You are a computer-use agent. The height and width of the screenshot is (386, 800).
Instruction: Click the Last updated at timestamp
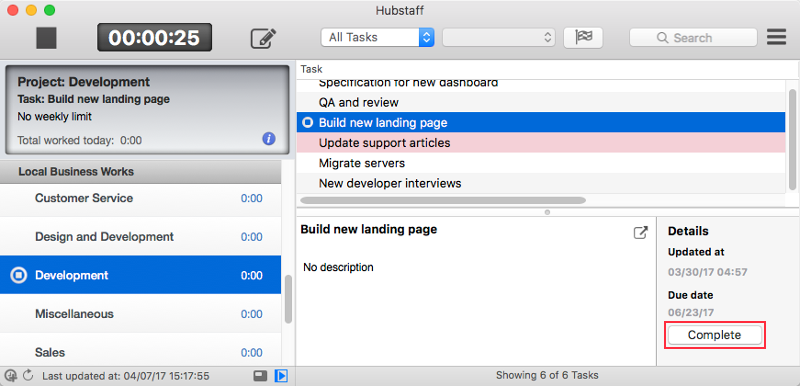pos(126,376)
